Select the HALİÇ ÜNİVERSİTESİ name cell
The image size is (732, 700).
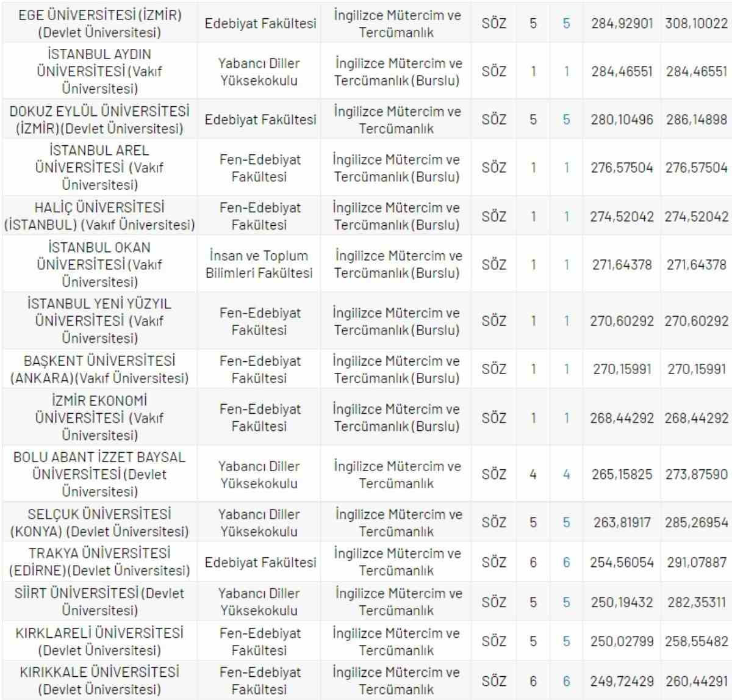pos(99,216)
